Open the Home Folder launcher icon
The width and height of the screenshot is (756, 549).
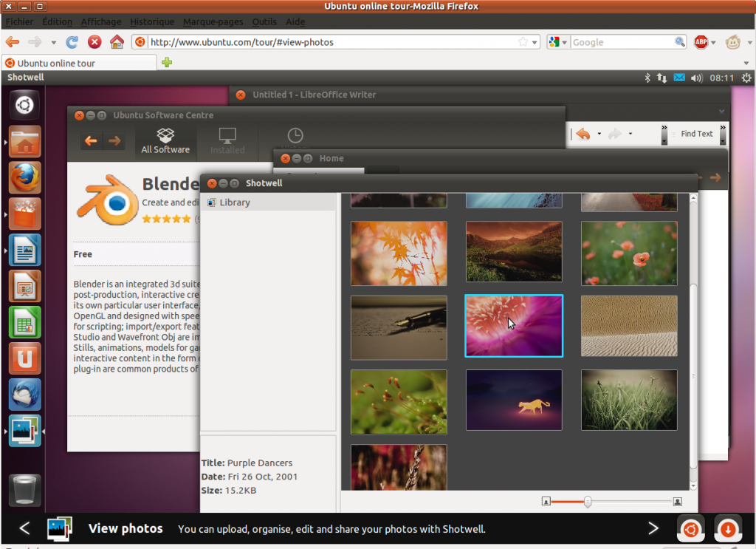24,142
